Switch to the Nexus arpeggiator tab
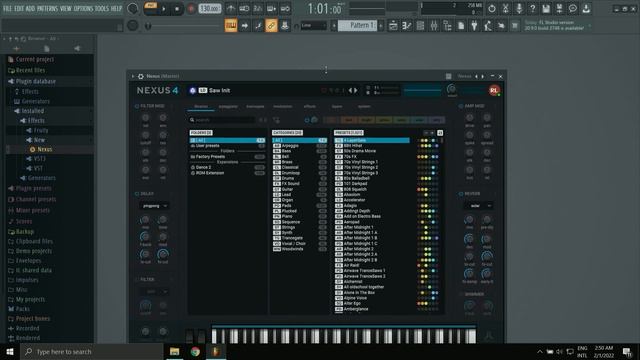Image resolution: width=640 pixels, height=360 pixels. (228, 107)
